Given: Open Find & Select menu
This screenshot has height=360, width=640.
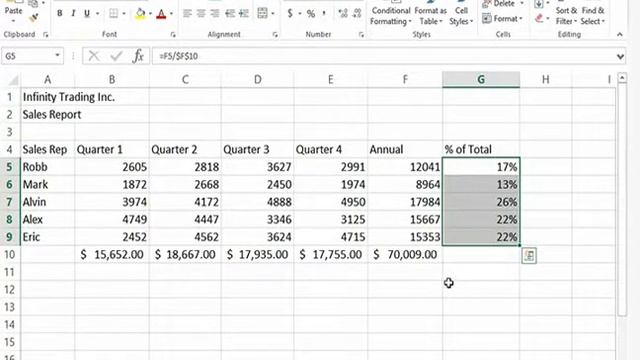Looking at the screenshot, I should click(593, 16).
